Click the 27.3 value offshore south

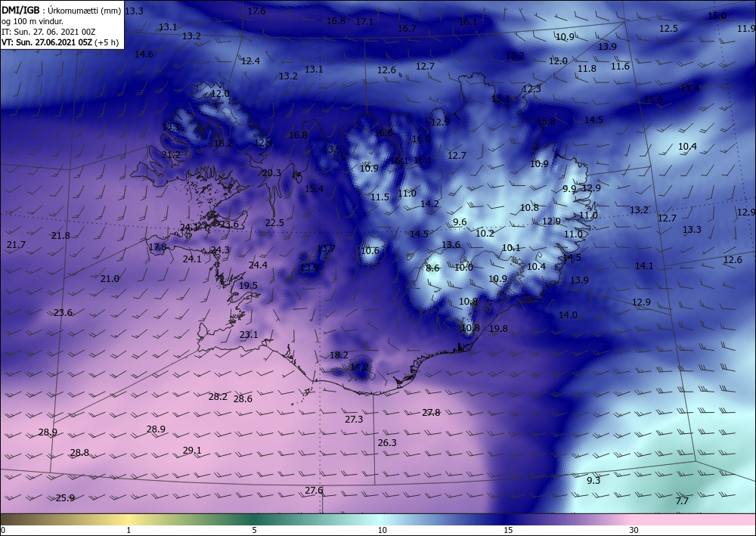(354, 420)
